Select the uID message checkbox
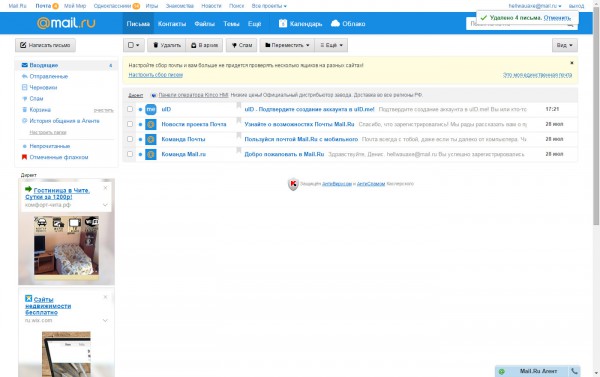The width and height of the screenshot is (600, 377). pyautogui.click(x=130, y=109)
